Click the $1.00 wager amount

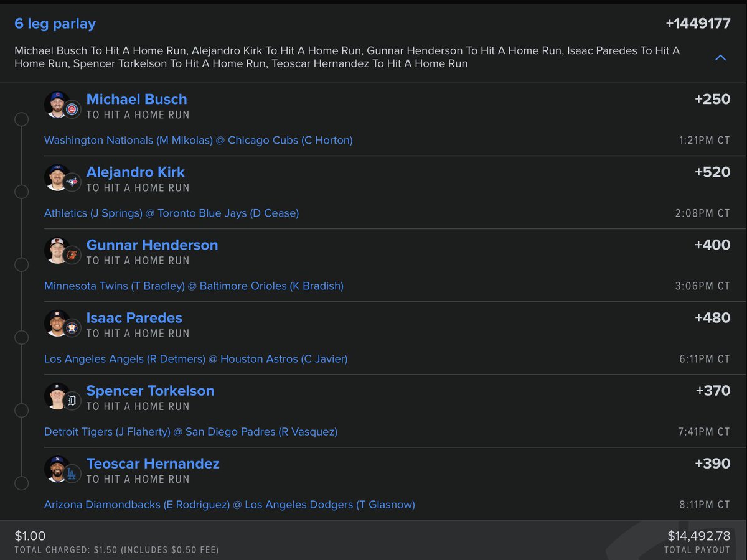[30, 536]
